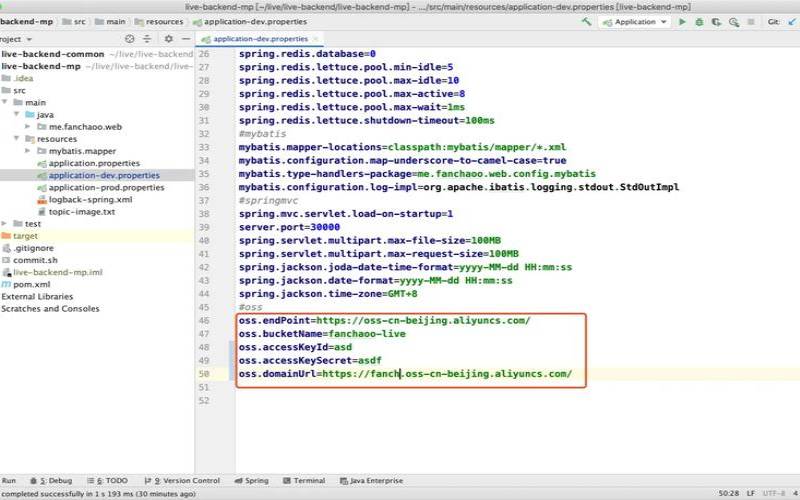This screenshot has height=500, width=800.
Task: Click cursor position 50:28 in status bar
Action: tap(729, 494)
